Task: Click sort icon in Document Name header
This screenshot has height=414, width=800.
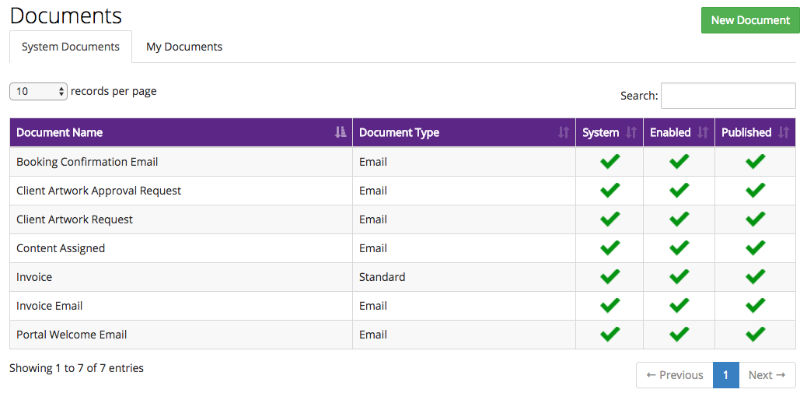Action: coord(340,133)
